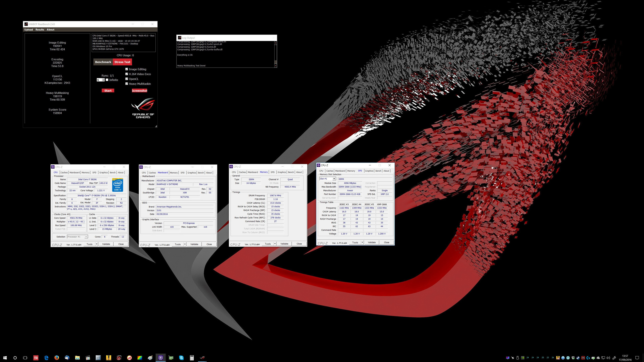This screenshot has width=644, height=362.
Task: Expand Tools dropdown arrow in CPU-Z CPU window
Action: [97, 244]
